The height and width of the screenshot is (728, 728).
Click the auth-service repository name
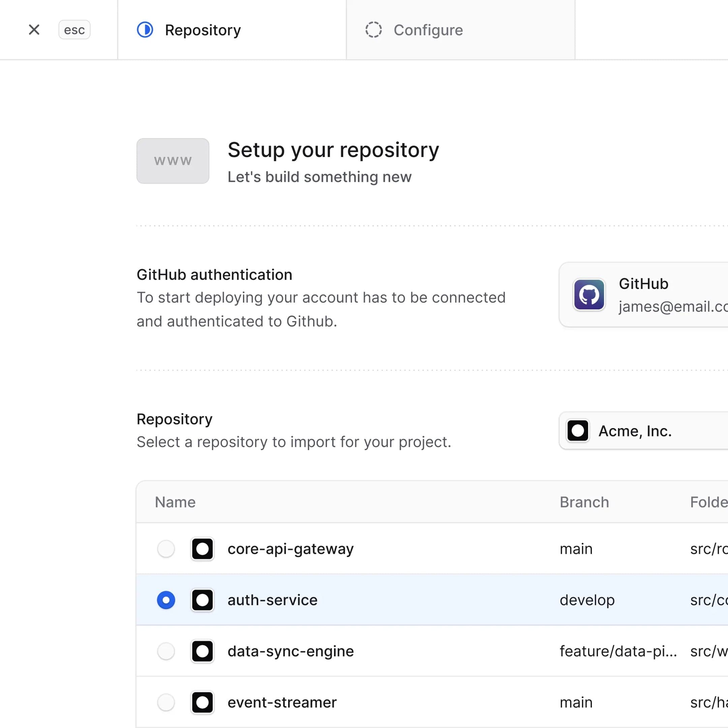click(x=272, y=600)
